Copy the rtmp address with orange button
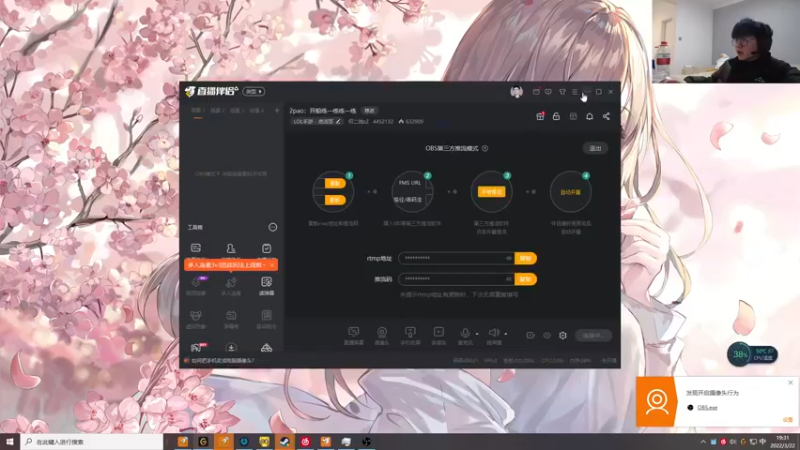This screenshot has height=450, width=800. tap(526, 258)
